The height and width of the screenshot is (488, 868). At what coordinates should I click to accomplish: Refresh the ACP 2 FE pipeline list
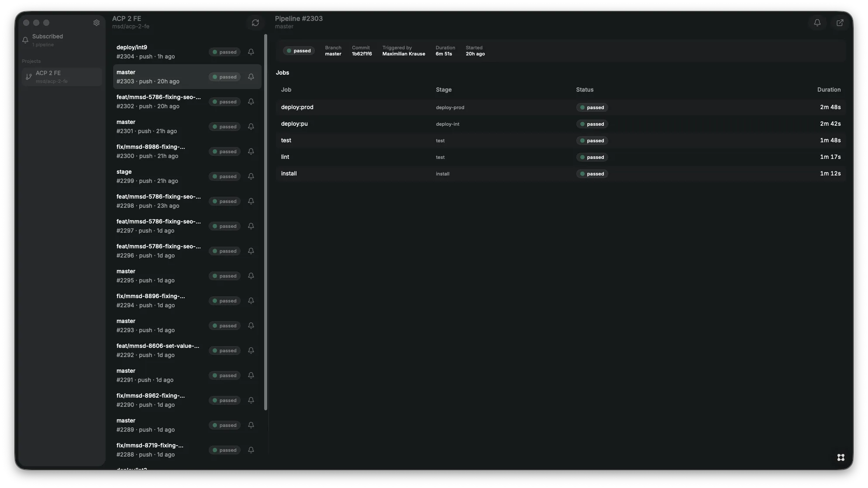(x=255, y=23)
